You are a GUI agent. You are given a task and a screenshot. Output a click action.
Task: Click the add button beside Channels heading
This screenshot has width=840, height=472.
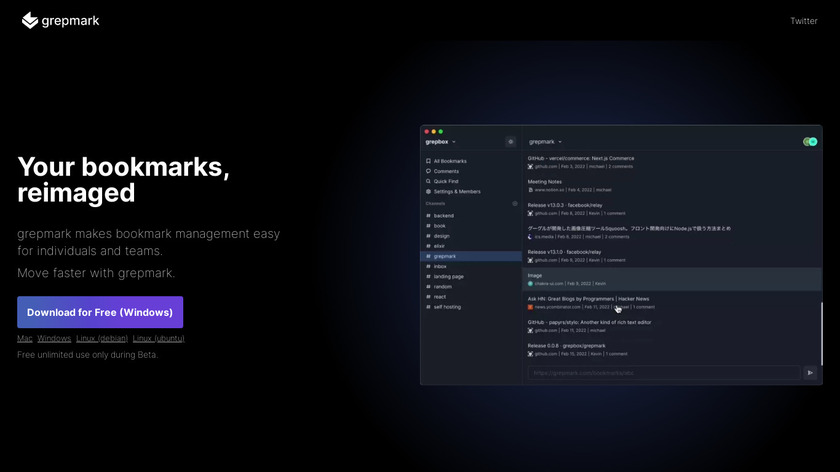tap(515, 204)
